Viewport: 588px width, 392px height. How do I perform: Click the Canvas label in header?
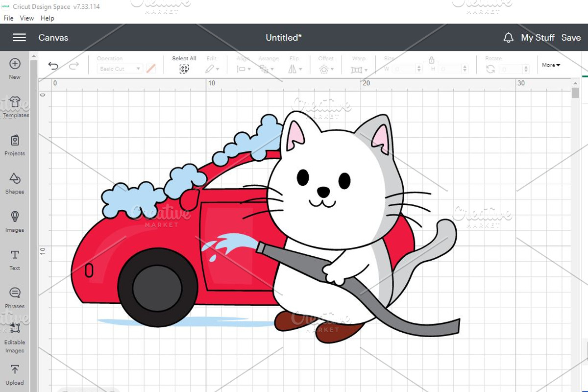pos(53,38)
